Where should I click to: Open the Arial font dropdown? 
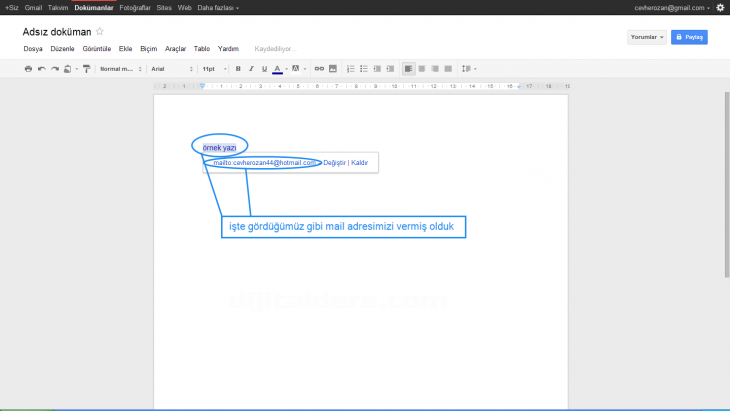tap(171, 69)
